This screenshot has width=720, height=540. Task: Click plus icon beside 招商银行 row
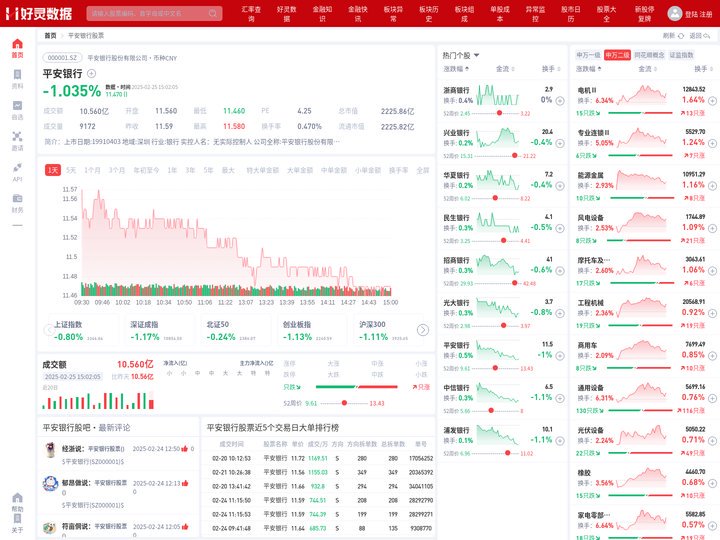point(560,271)
